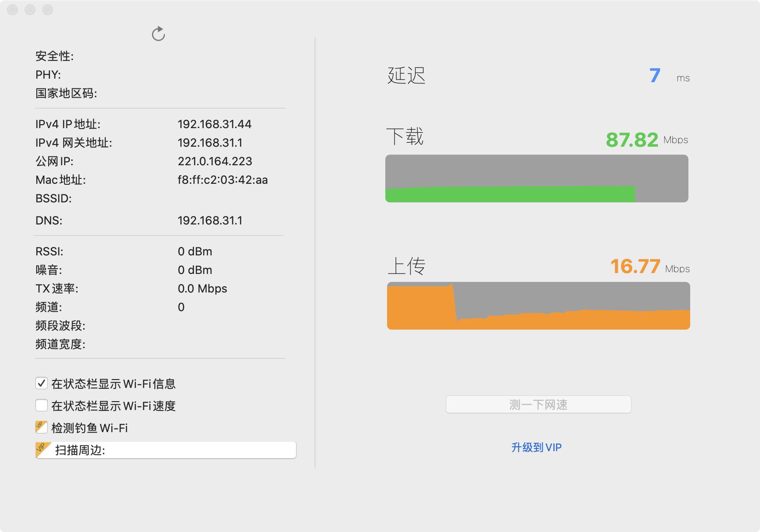
Task: Click the 16.77 Mbps upload value
Action: [635, 266]
